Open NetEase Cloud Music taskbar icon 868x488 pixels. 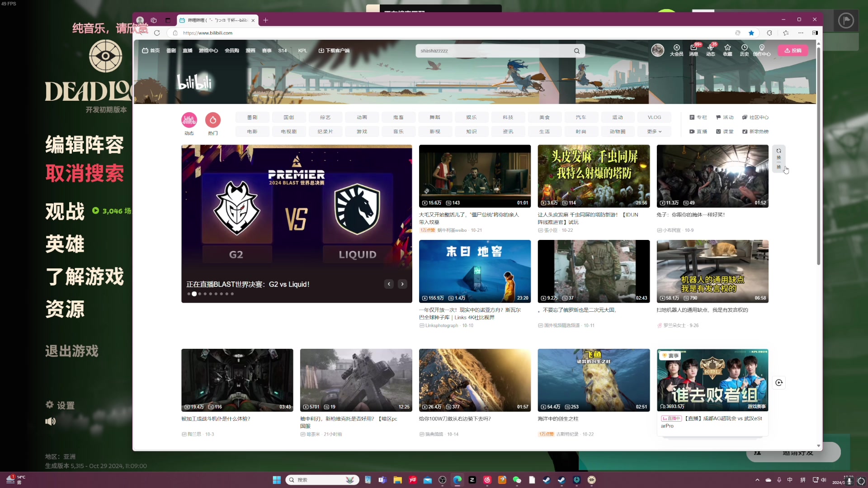[487, 480]
